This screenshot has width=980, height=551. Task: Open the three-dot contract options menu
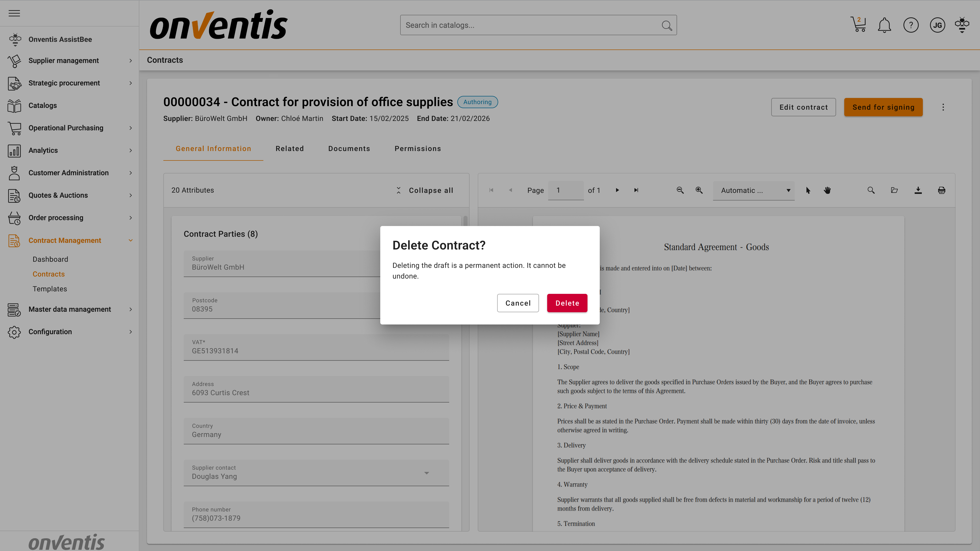pos(943,107)
